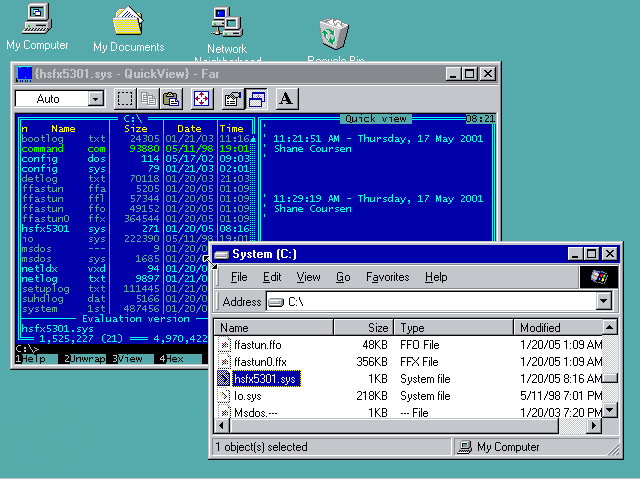The height and width of the screenshot is (480, 640).
Task: Click vertical scrollbar down arrow in Explorer
Action: tap(610, 410)
